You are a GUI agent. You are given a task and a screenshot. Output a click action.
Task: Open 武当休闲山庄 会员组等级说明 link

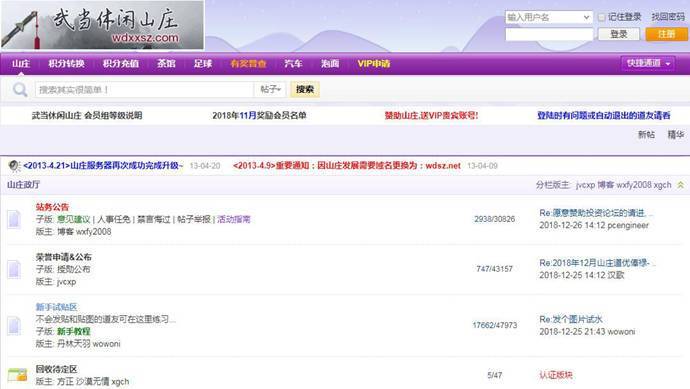pyautogui.click(x=87, y=116)
